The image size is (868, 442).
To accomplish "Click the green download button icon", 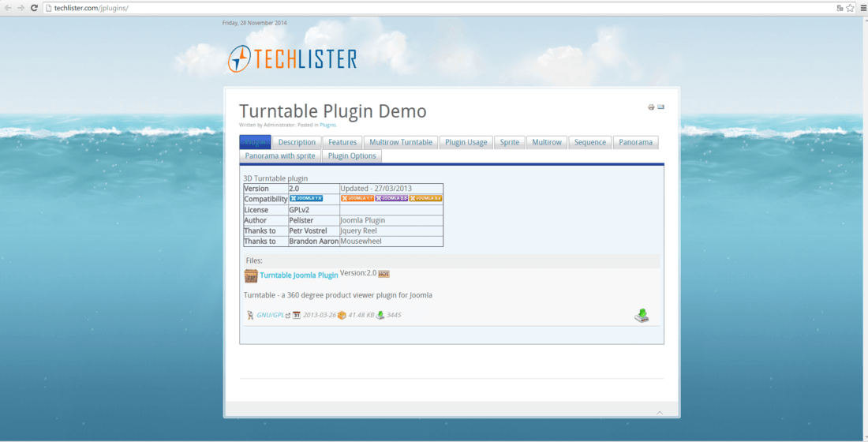I will click(642, 316).
